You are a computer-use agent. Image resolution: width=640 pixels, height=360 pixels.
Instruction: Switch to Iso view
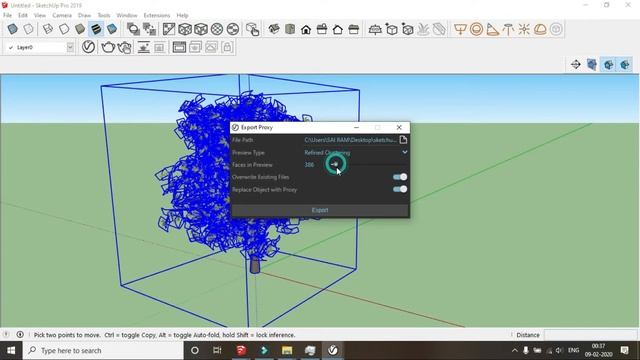[x=274, y=29]
